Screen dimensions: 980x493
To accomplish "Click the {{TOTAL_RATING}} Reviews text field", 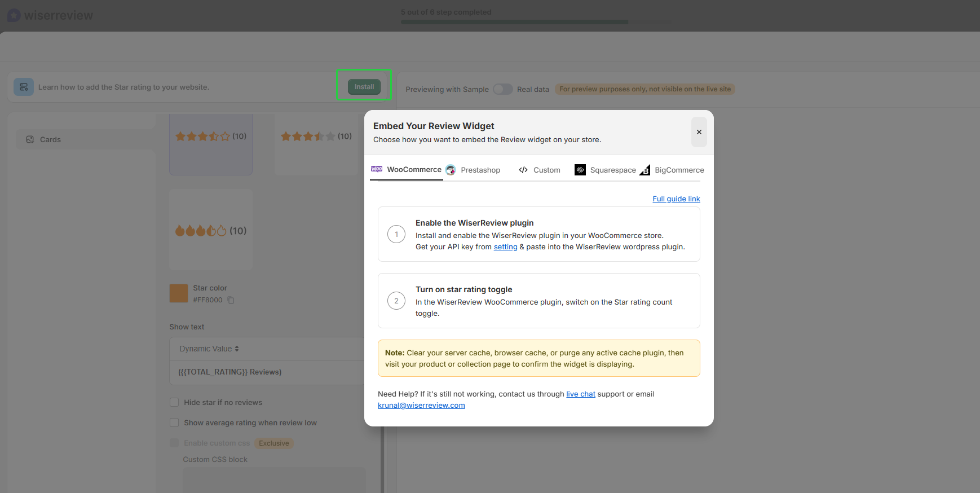I will tap(267, 372).
